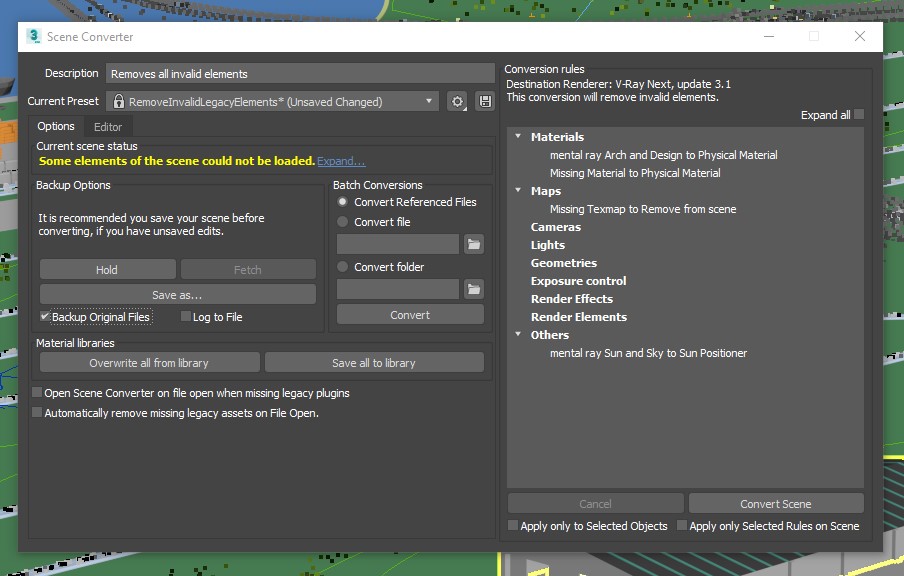Enable Open Scene Converter on file open option

click(37, 393)
